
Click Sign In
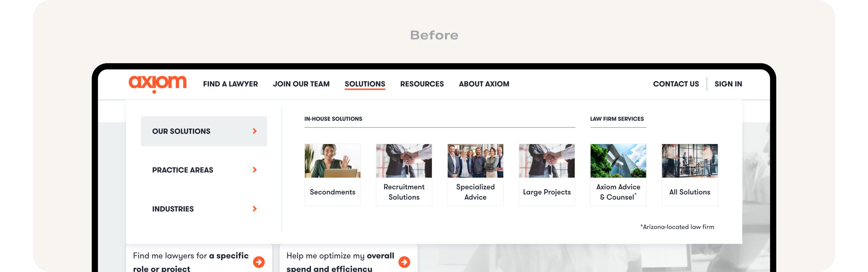728,84
